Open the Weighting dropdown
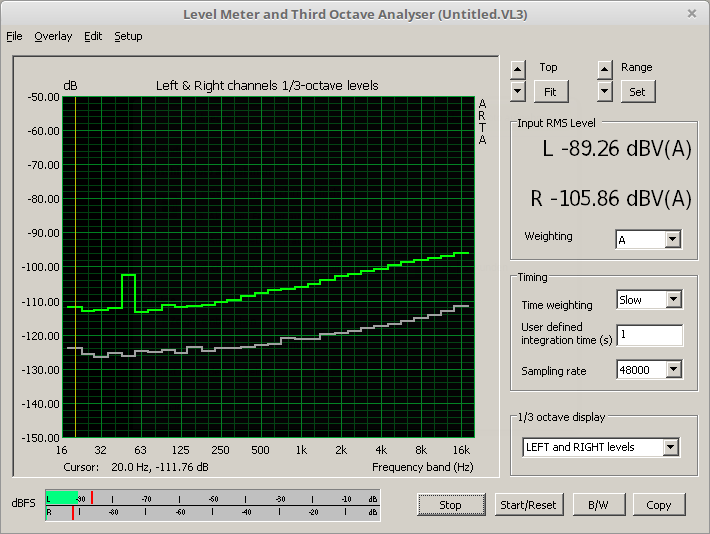This screenshot has height=534, width=710. click(672, 239)
